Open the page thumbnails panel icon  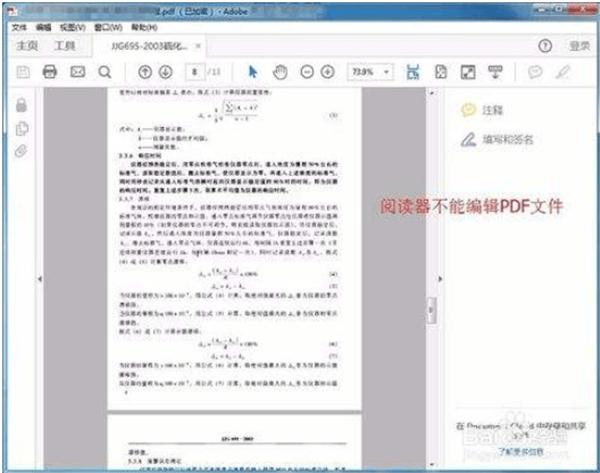coord(21,129)
